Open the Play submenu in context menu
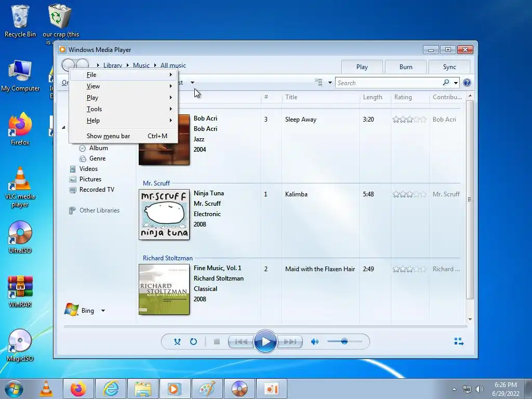 coord(124,98)
